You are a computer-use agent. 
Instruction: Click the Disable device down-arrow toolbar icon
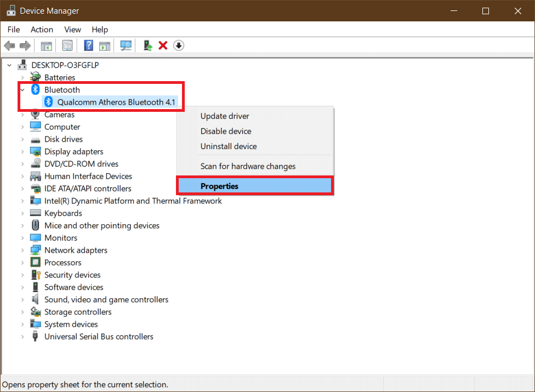(179, 46)
